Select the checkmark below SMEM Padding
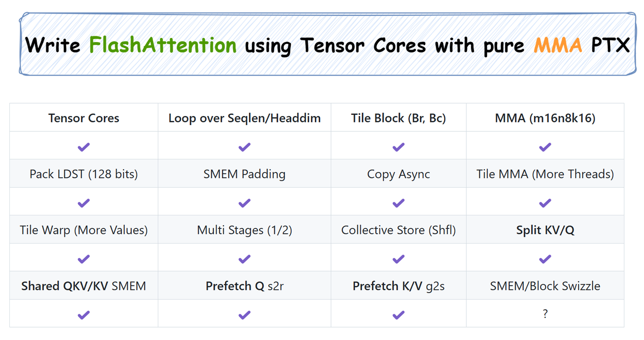Image resolution: width=644 pixels, height=340 pixels. point(244,203)
